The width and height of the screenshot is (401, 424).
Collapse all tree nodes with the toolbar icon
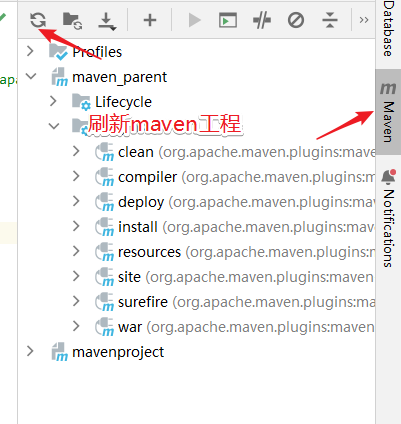pyautogui.click(x=330, y=20)
